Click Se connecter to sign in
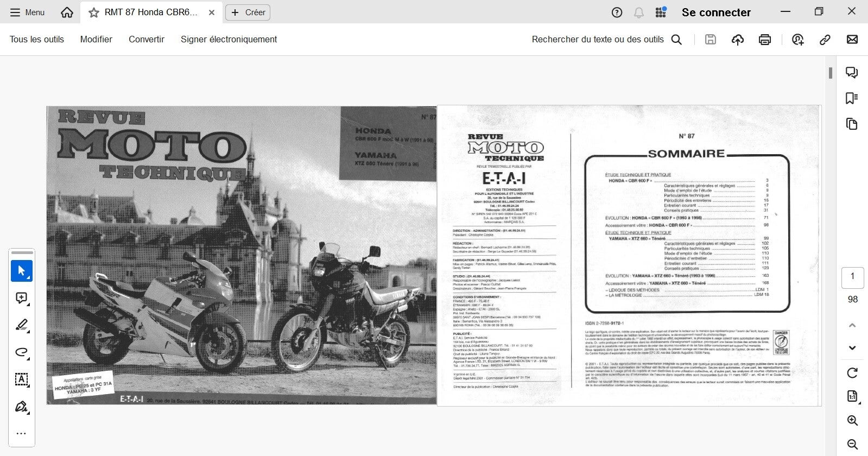This screenshot has height=456, width=868. tap(716, 12)
